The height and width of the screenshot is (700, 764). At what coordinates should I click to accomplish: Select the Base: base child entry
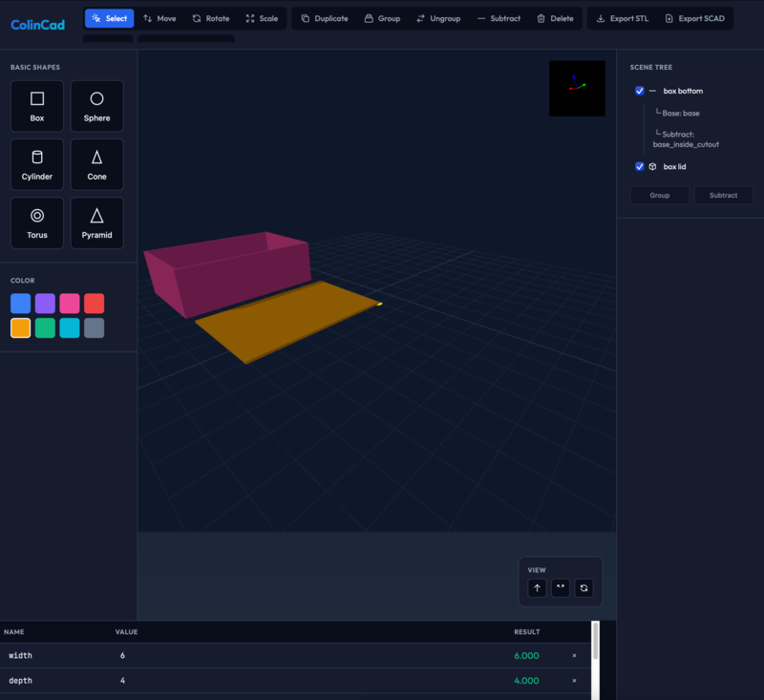[682, 113]
